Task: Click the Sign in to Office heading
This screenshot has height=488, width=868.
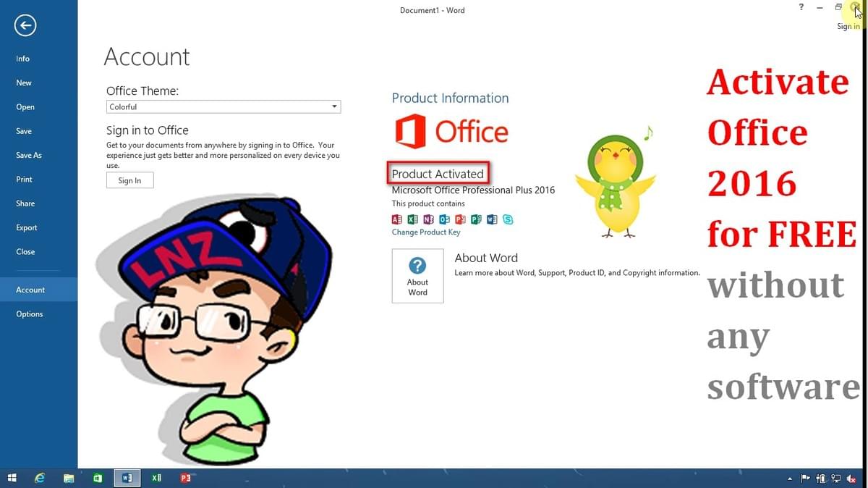Action: (x=148, y=130)
